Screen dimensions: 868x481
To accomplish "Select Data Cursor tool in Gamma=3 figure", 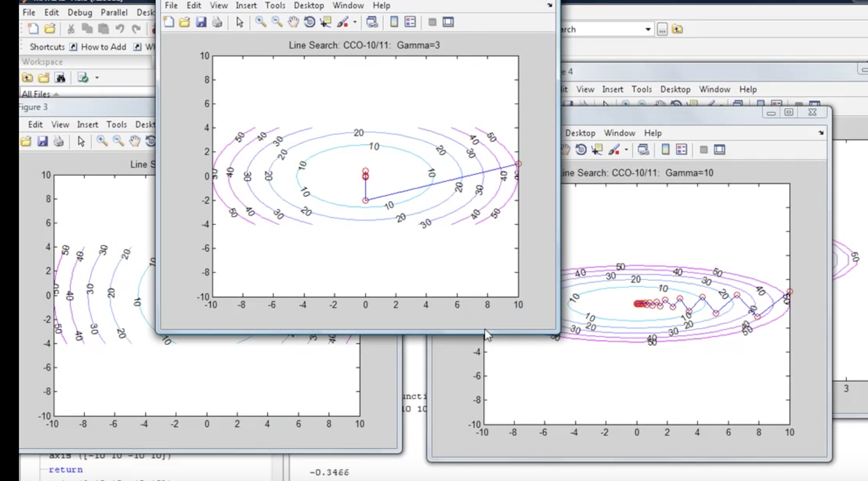I will [x=325, y=22].
